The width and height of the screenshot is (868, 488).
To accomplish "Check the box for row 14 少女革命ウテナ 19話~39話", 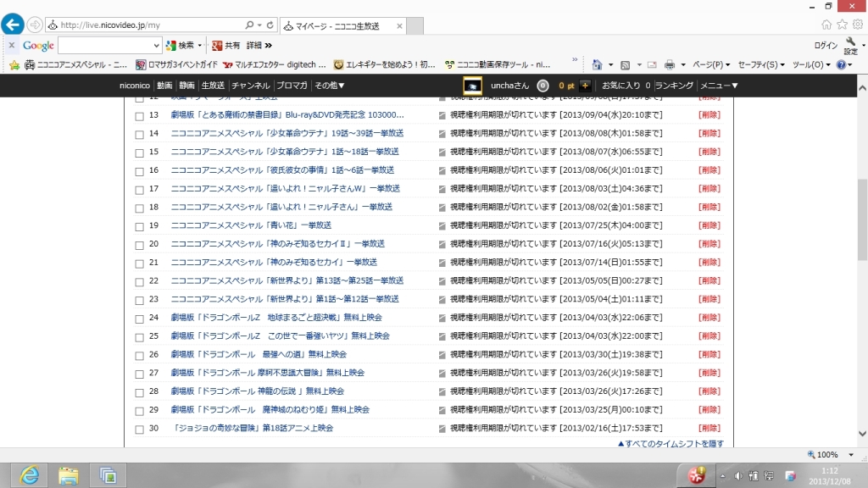I will coord(140,135).
